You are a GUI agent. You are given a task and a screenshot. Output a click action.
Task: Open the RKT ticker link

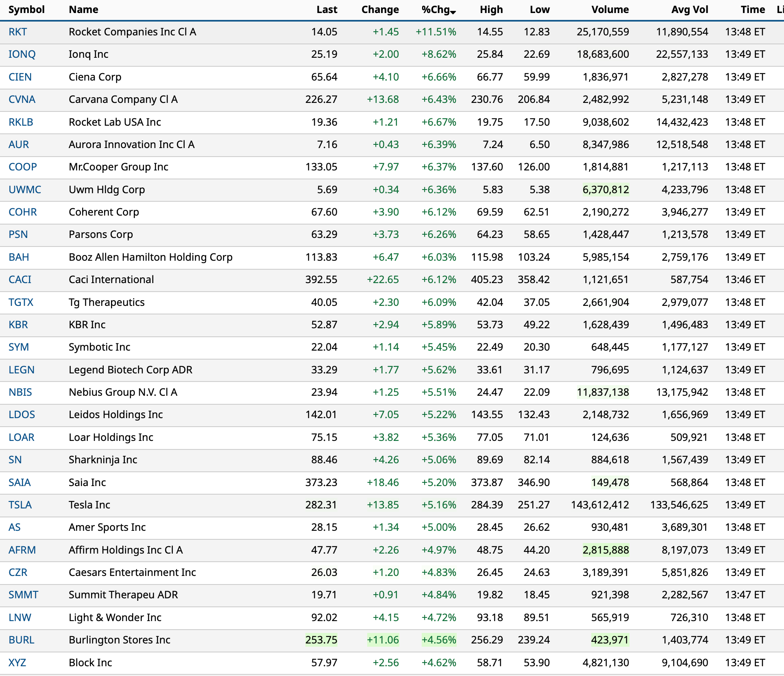pos(18,32)
